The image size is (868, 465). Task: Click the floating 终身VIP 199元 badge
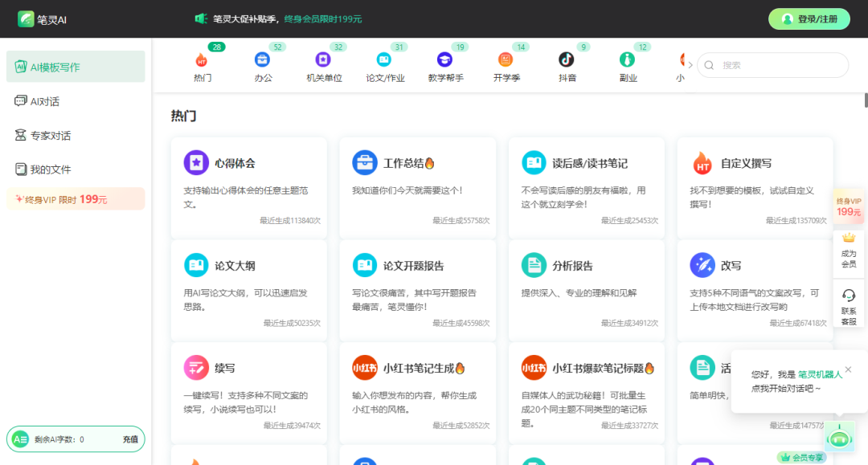tap(849, 206)
